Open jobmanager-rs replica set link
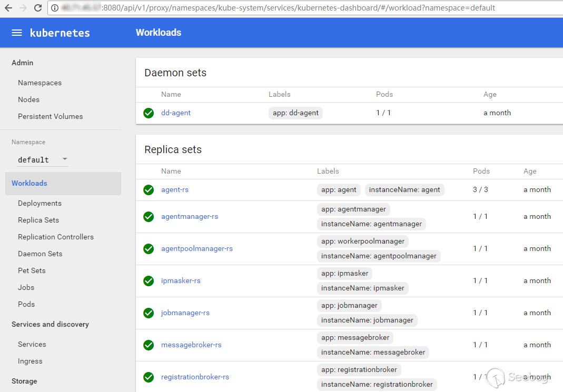This screenshot has height=392, width=563. point(185,313)
